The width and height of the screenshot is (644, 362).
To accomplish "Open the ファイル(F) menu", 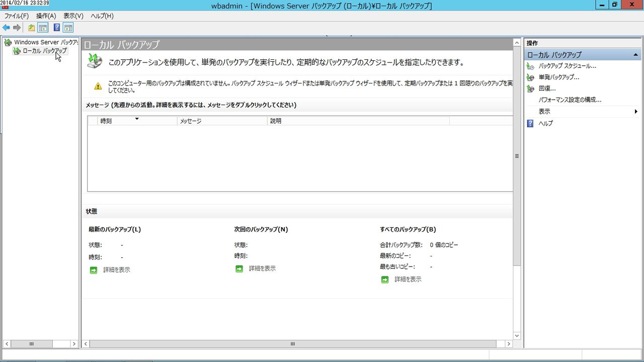I will click(x=17, y=16).
